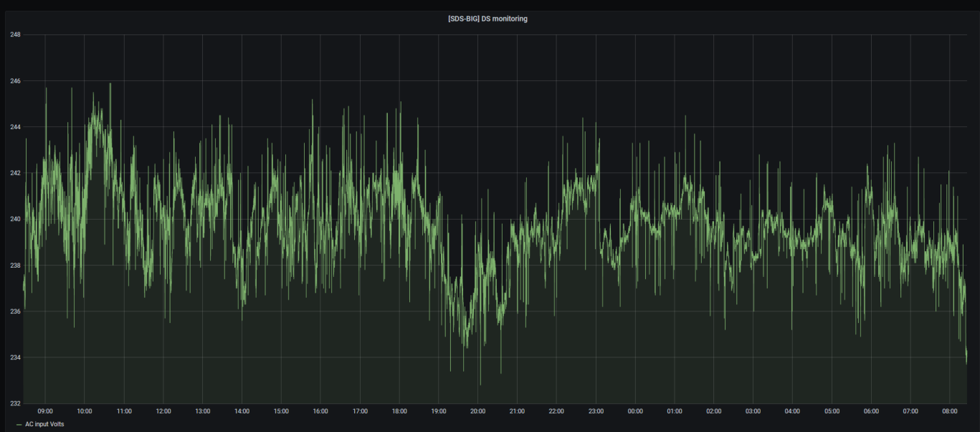The height and width of the screenshot is (432, 980).
Task: Click the 20:00 time axis label
Action: pos(477,411)
